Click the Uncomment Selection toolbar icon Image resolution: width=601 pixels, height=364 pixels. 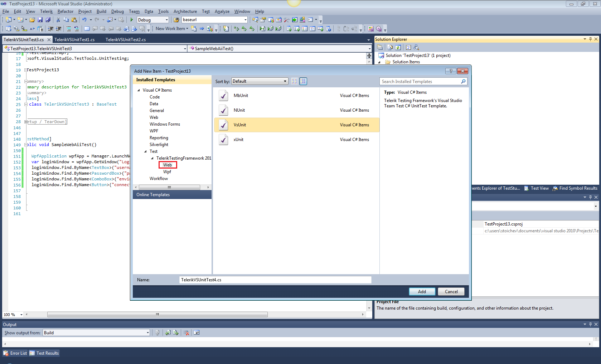76,29
